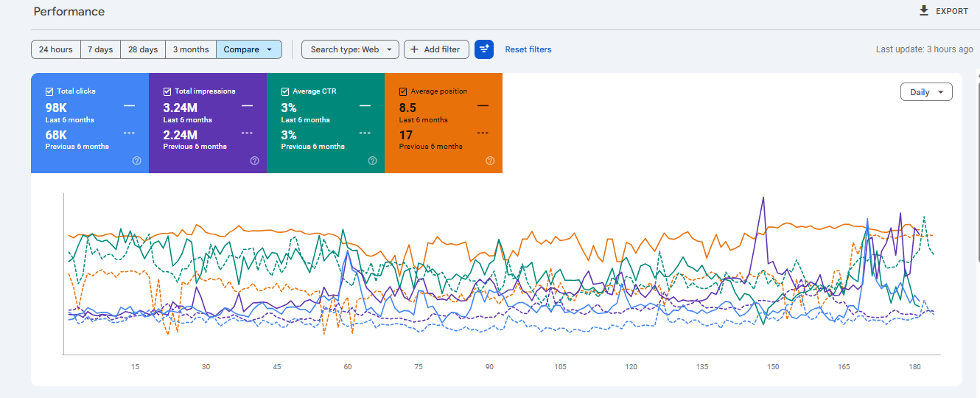Click the 2.24M previous impressions value

click(x=181, y=135)
